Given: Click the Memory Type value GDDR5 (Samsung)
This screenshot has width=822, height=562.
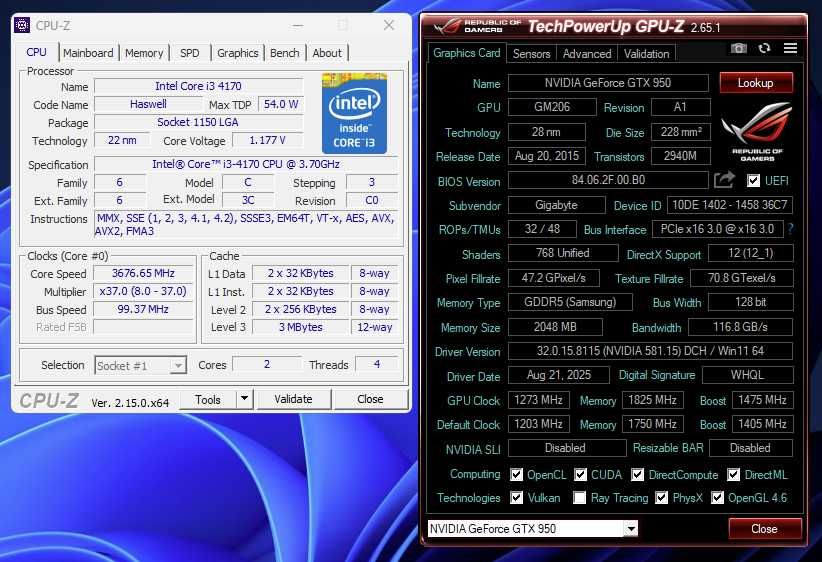Looking at the screenshot, I should (570, 302).
